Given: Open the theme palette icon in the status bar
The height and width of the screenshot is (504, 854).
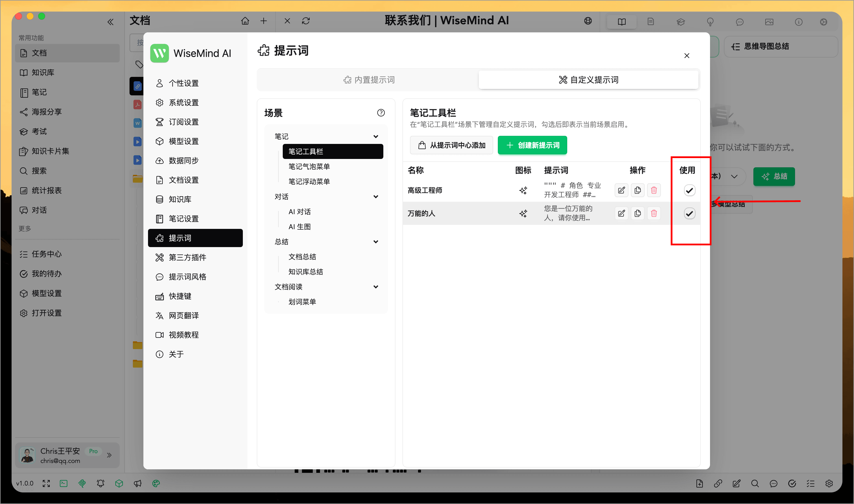Looking at the screenshot, I should (x=156, y=483).
